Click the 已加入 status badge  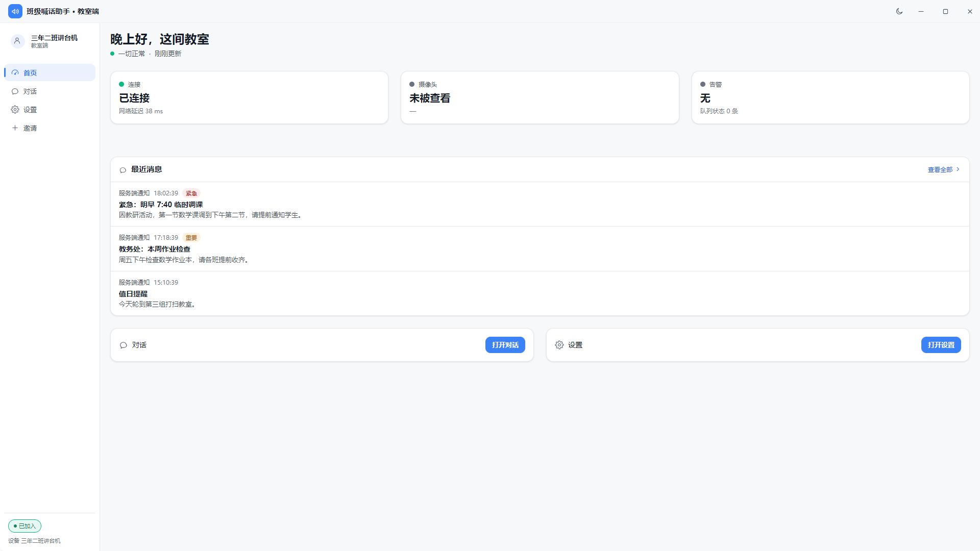point(24,526)
